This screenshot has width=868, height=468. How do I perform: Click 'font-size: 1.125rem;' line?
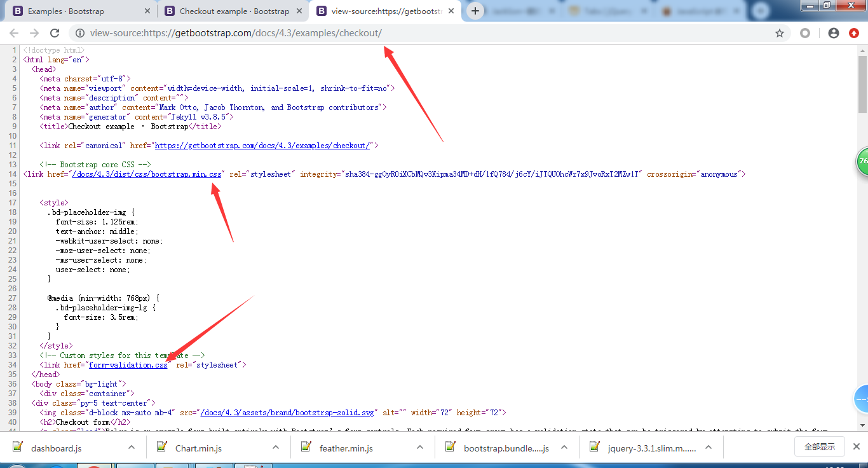tap(97, 222)
